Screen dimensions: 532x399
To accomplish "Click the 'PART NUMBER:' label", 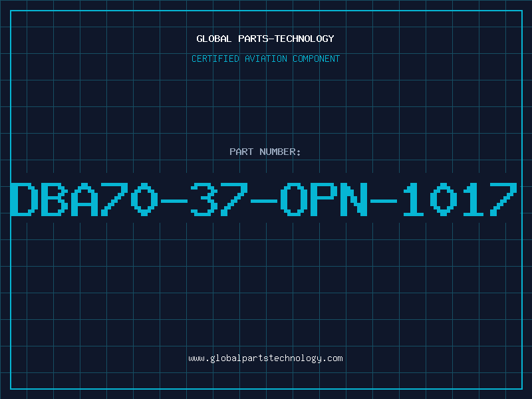I will tap(265, 152).
